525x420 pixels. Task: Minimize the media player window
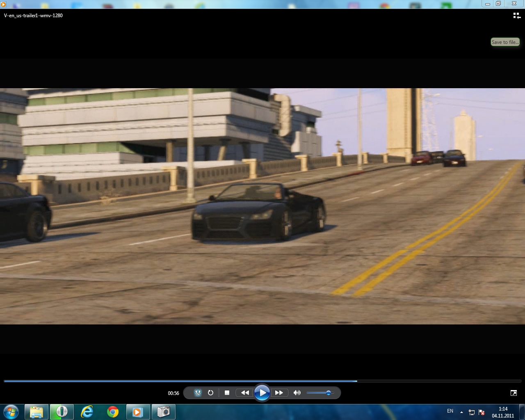(487, 4)
